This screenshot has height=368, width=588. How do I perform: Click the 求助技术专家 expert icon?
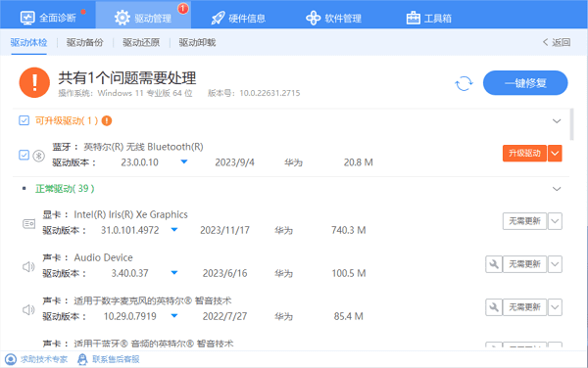pos(11,359)
